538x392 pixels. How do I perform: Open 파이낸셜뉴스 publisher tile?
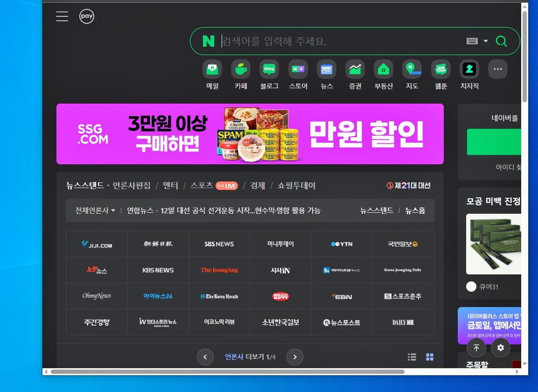342,270
